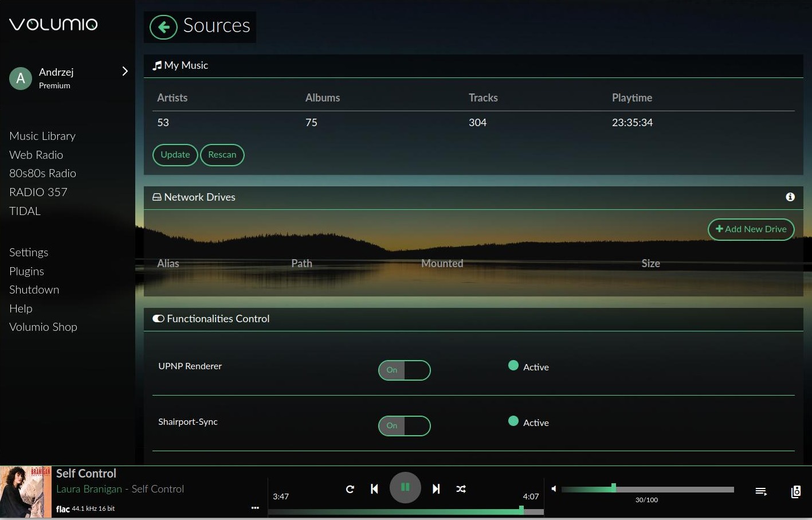
Task: Click the back arrow beside Sources
Action: 163,27
